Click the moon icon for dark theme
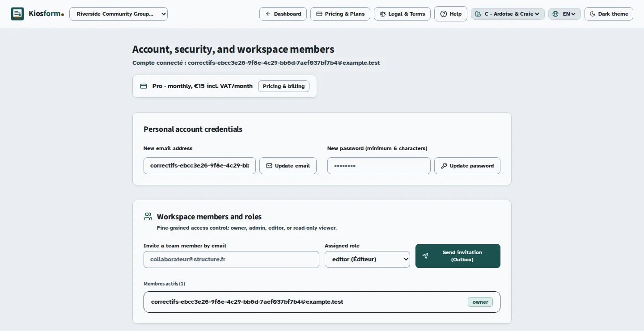This screenshot has width=644, height=331. tap(593, 14)
